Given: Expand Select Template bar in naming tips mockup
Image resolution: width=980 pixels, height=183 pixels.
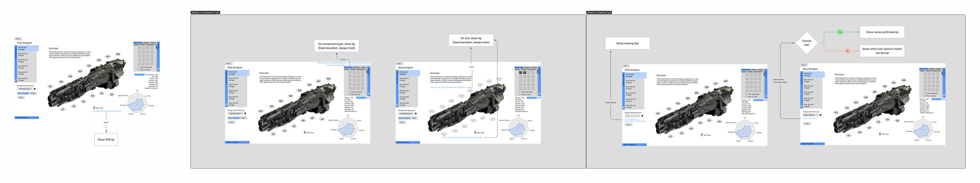Looking at the screenshot, I should [x=634, y=144].
